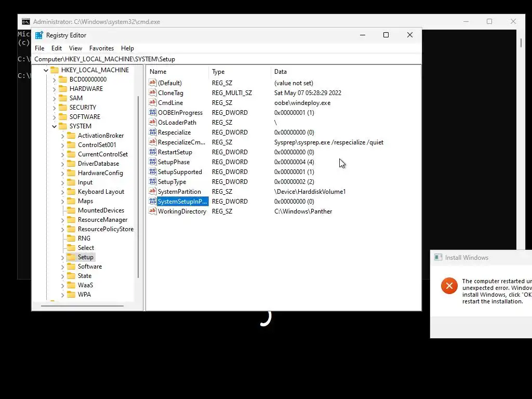Click the Install Windows dialog title icon
Screen dimensions: 532x399
tap(438, 257)
